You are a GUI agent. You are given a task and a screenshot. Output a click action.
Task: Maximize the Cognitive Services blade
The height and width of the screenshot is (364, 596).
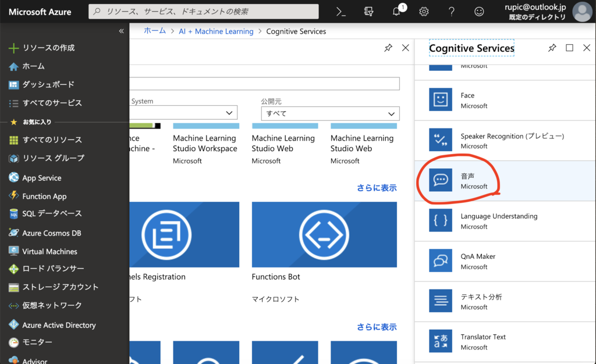point(569,48)
